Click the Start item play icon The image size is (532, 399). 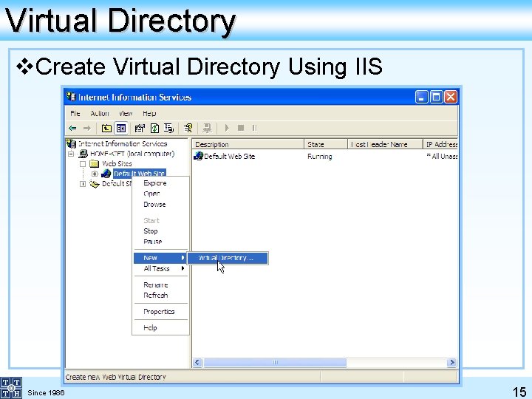(x=227, y=128)
